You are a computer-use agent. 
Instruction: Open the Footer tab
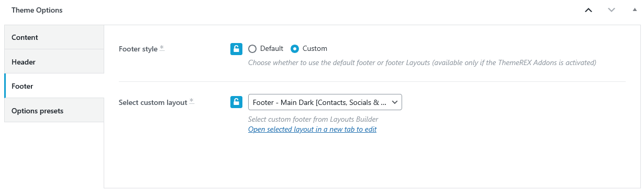pyautogui.click(x=54, y=86)
